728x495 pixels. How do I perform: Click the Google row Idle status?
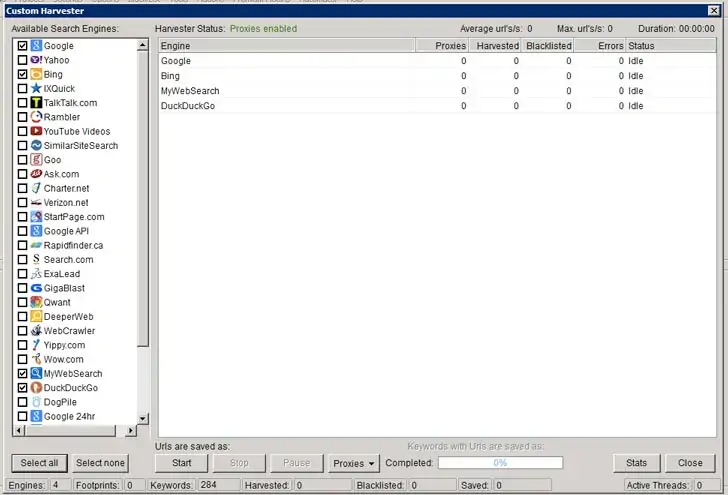coord(636,61)
